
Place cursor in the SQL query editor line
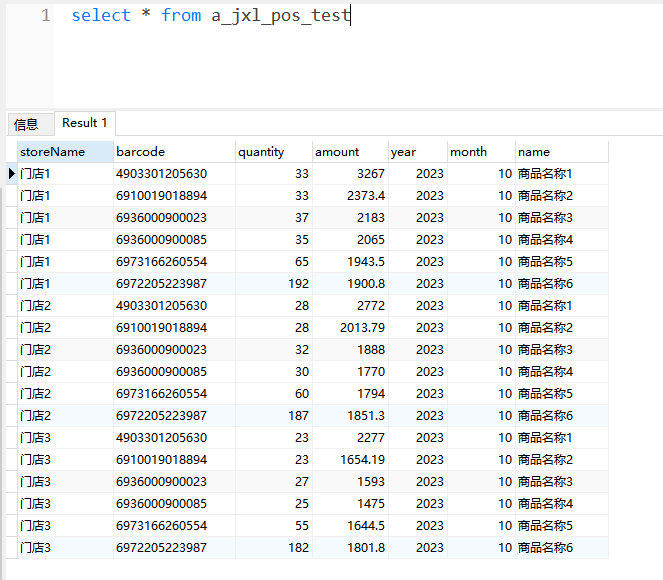point(211,16)
